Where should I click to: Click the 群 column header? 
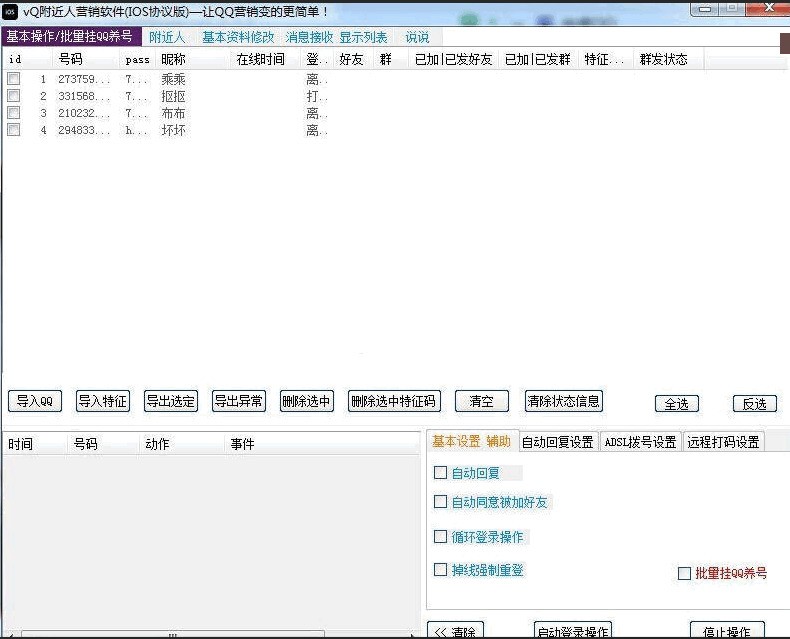(x=391, y=59)
